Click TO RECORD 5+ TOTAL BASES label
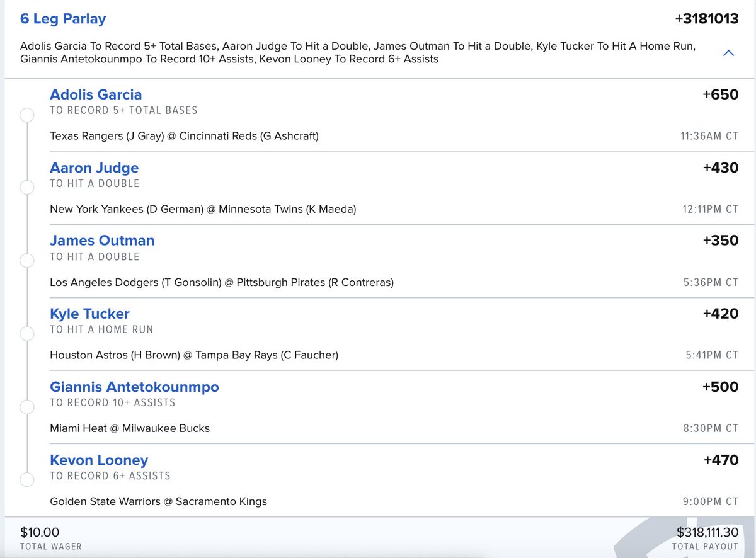Screen dimensions: 756x558 tap(123, 110)
